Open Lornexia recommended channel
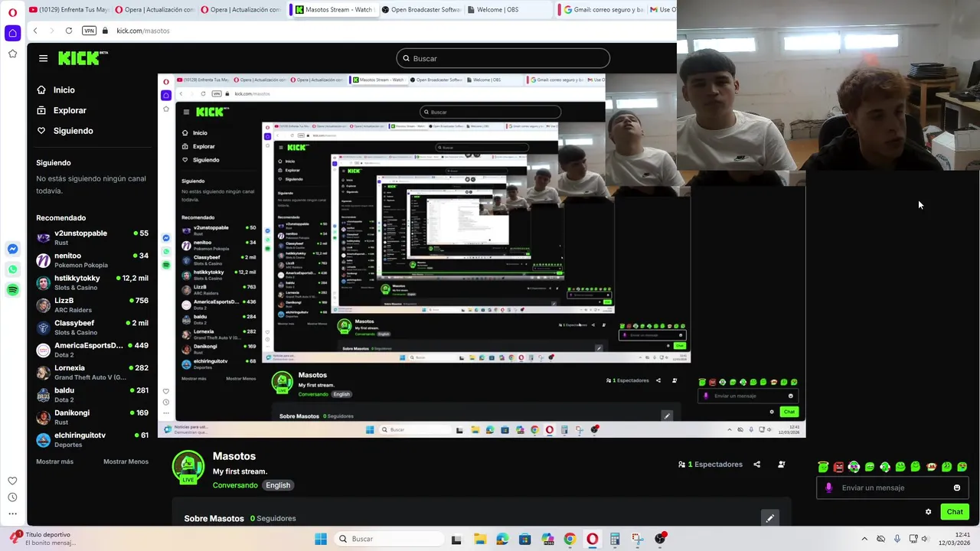980x551 pixels. (x=92, y=372)
